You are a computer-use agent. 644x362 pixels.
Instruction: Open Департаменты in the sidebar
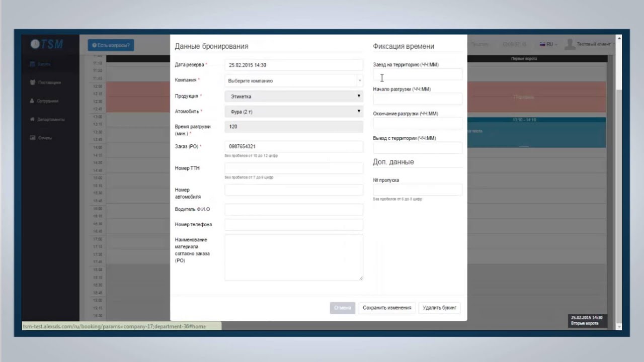pyautogui.click(x=51, y=120)
